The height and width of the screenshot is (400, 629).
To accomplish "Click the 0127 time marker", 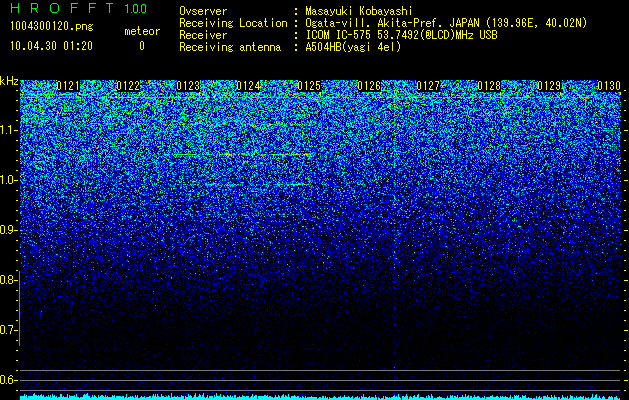I will click(429, 86).
